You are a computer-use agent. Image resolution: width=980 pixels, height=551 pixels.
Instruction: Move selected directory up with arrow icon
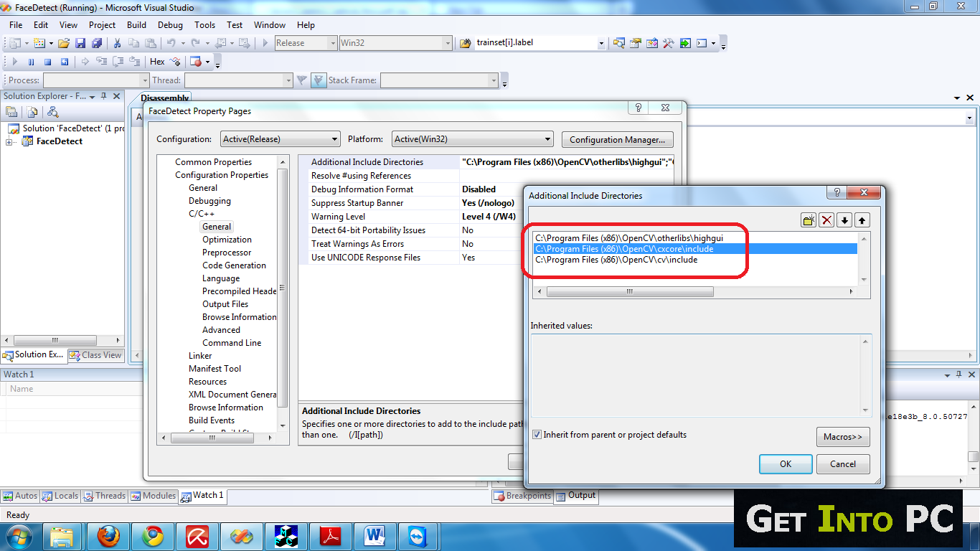[x=862, y=220]
